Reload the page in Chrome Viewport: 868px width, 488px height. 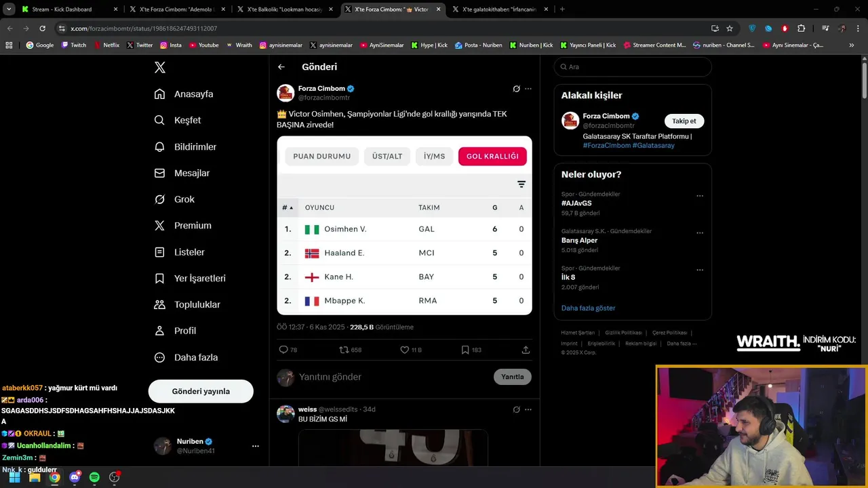click(x=42, y=28)
